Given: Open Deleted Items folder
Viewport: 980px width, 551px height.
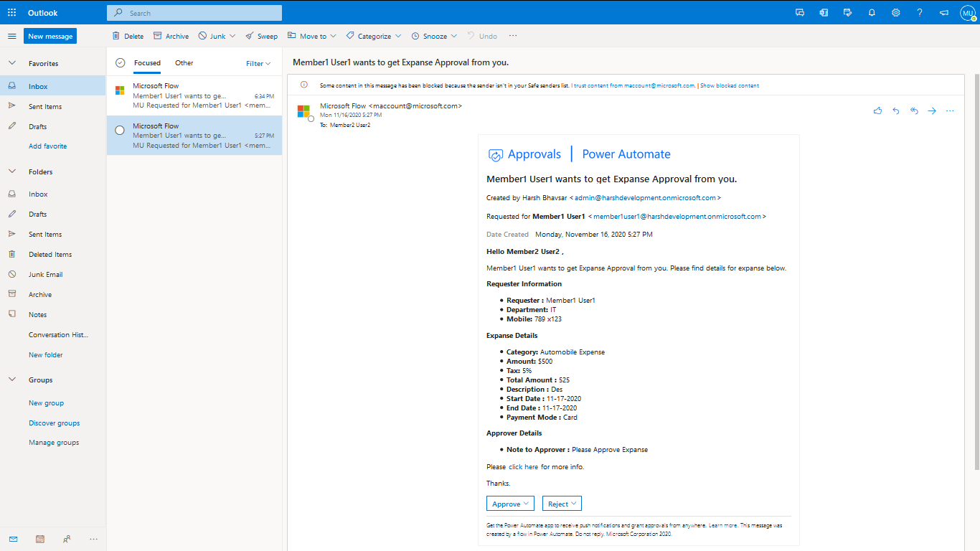Looking at the screenshot, I should [53, 254].
